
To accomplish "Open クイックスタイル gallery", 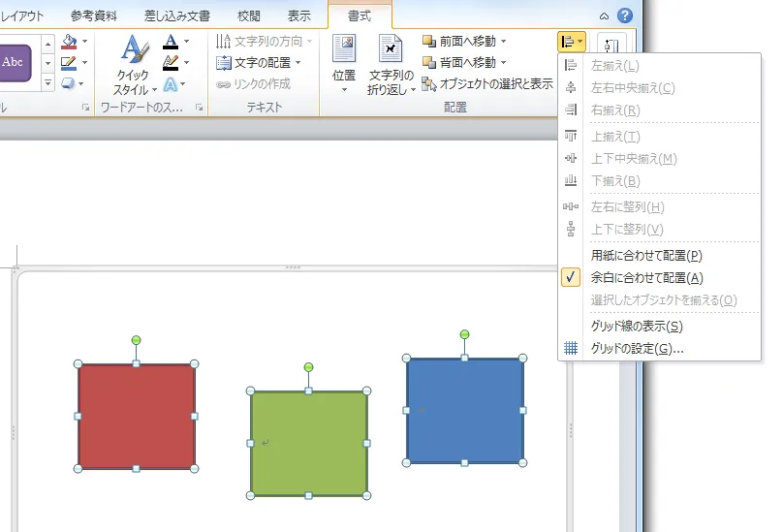I will click(134, 64).
